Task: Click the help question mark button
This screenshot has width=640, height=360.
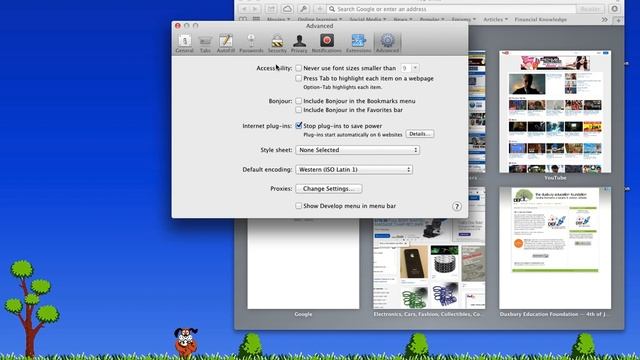Action: (x=457, y=207)
